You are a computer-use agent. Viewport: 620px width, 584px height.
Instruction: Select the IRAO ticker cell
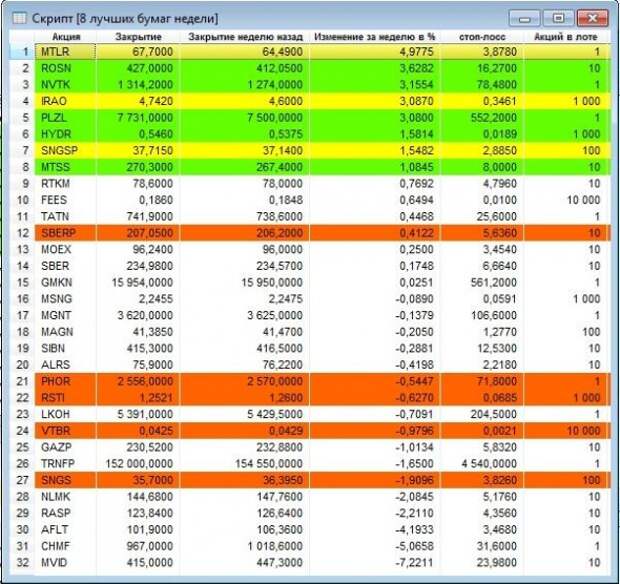[x=66, y=101]
